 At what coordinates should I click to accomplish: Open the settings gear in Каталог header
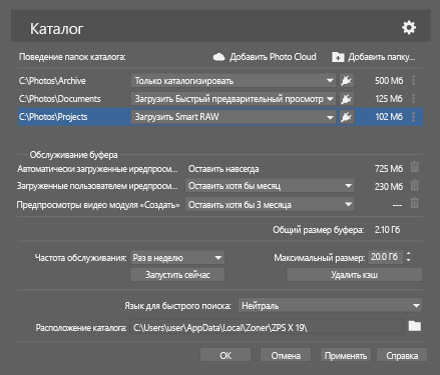tap(409, 28)
